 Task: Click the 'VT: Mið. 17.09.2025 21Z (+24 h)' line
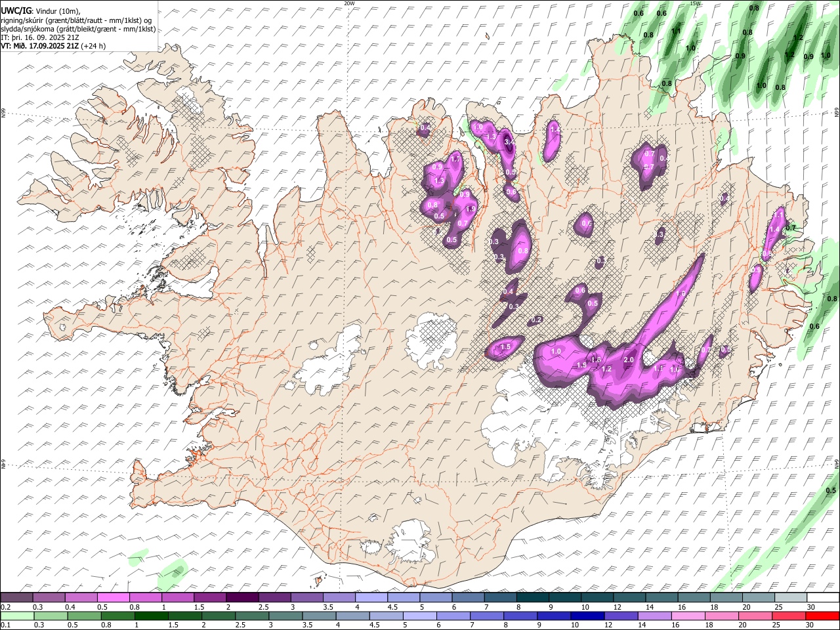[53, 46]
